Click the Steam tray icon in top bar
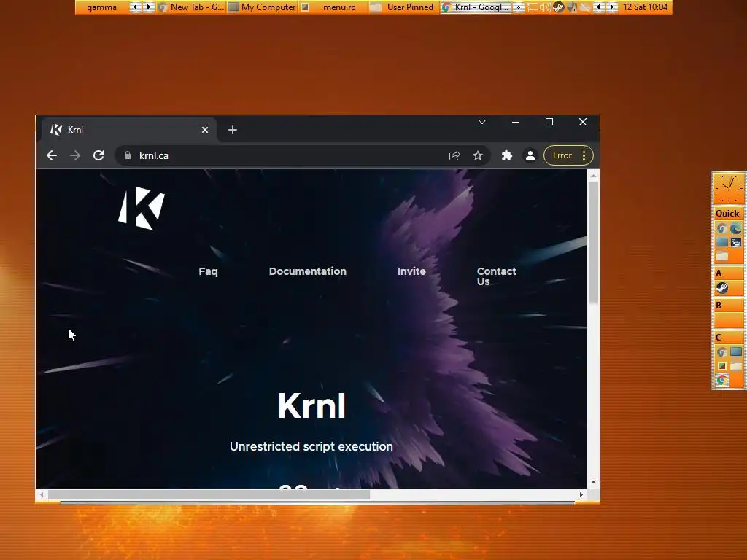Image resolution: width=747 pixels, height=560 pixels. pyautogui.click(x=558, y=7)
